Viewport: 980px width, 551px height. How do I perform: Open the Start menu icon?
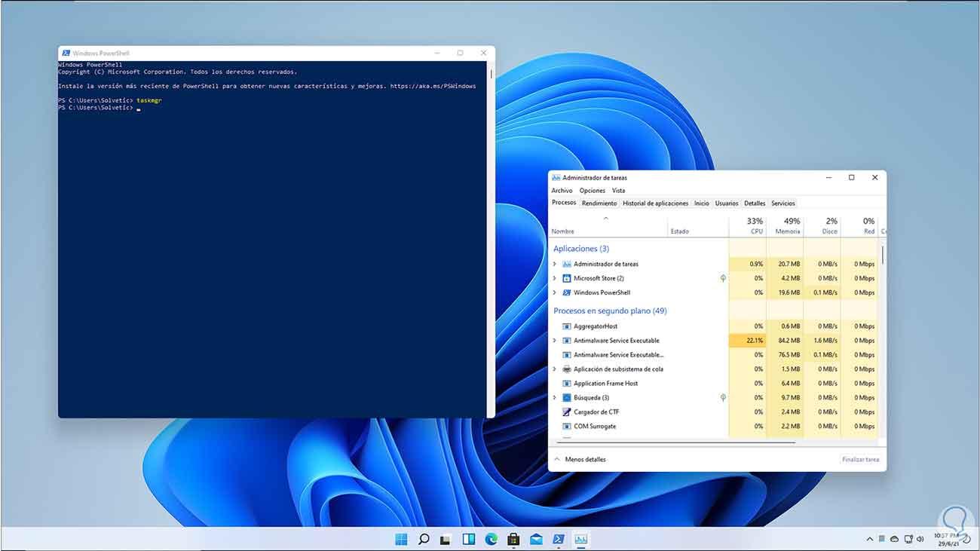tap(400, 539)
